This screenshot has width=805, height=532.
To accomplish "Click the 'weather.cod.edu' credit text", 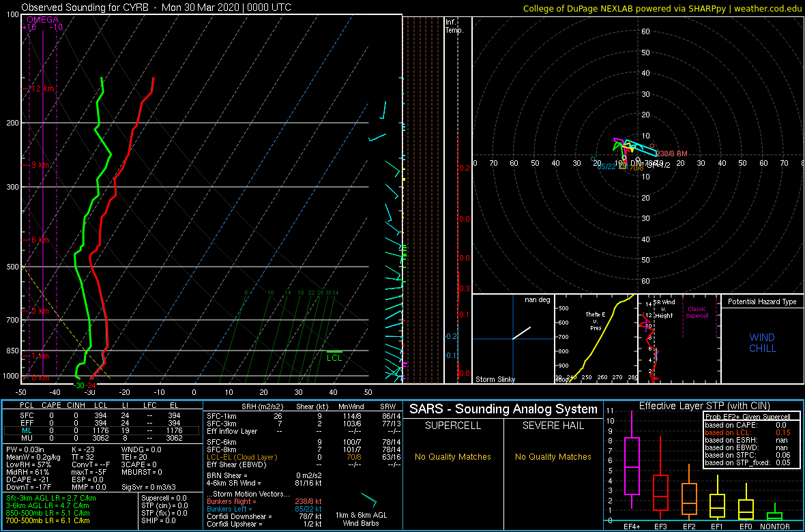I will pos(768,8).
